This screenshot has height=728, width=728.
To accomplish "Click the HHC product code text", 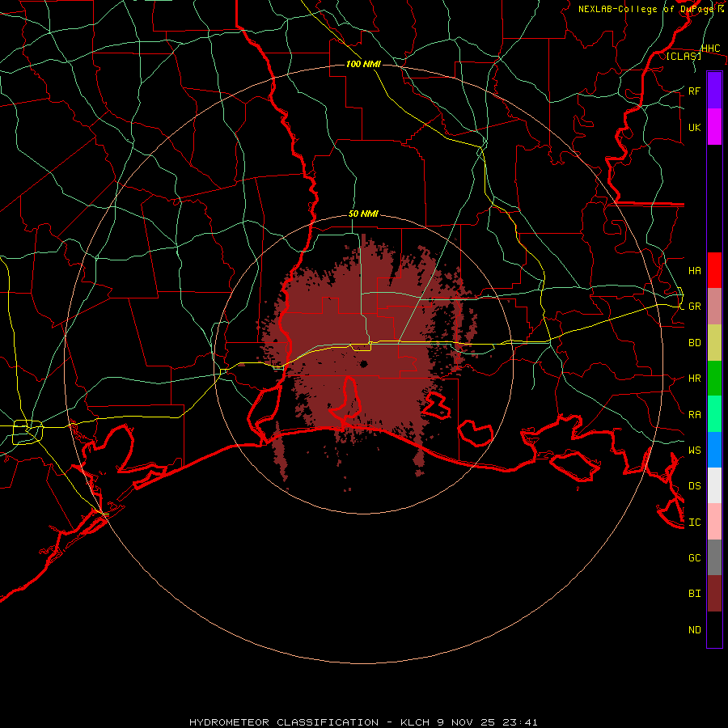I will [710, 49].
